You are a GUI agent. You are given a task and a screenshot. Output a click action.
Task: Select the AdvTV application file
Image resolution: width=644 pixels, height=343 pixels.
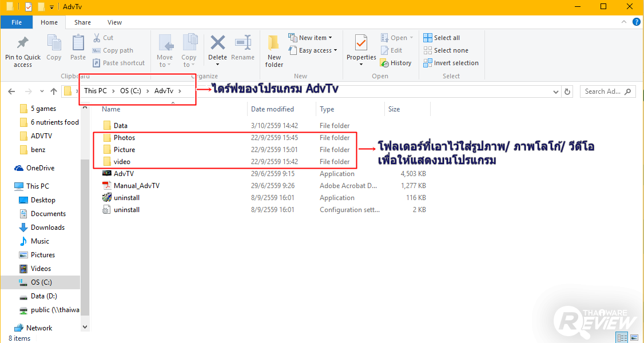click(265, 174)
